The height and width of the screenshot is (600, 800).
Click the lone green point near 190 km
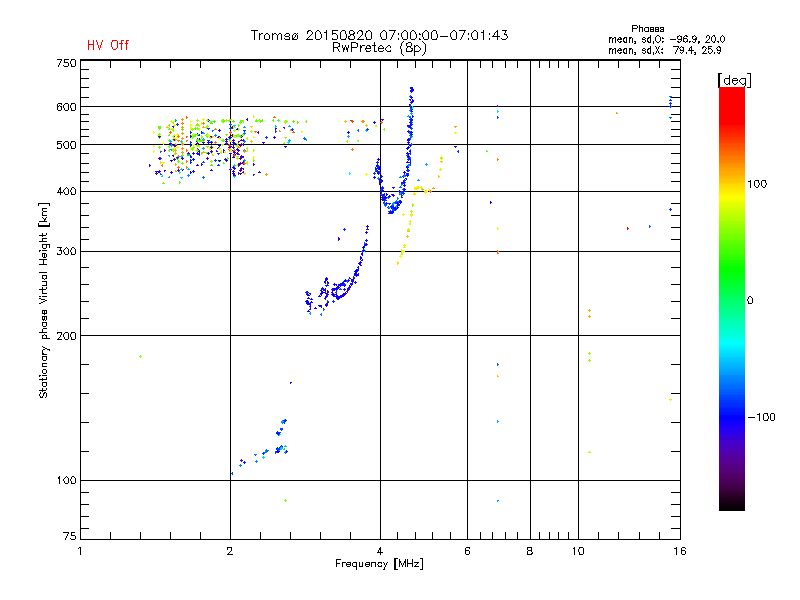point(140,357)
